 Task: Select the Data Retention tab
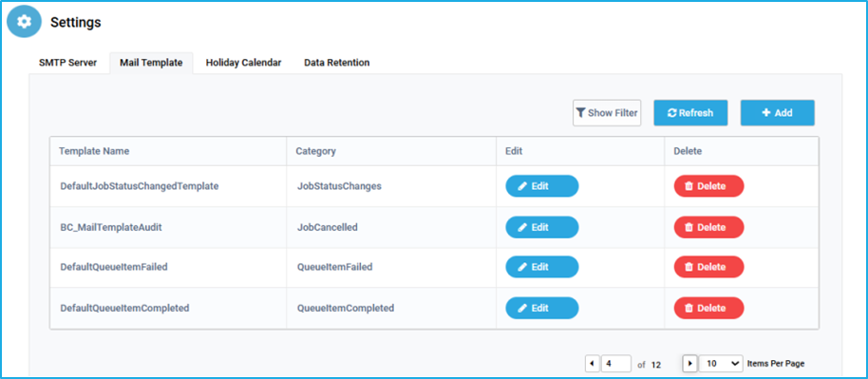(336, 63)
